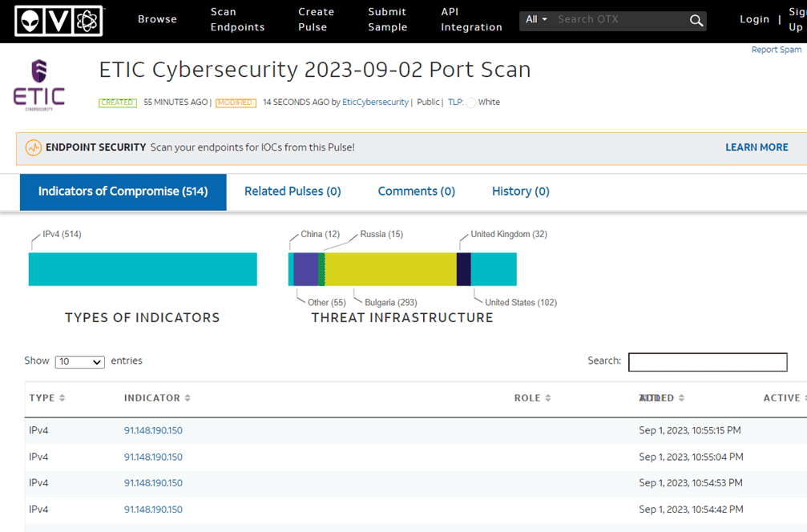Click the Login button
Image resolution: width=807 pixels, height=532 pixels.
[x=754, y=19]
